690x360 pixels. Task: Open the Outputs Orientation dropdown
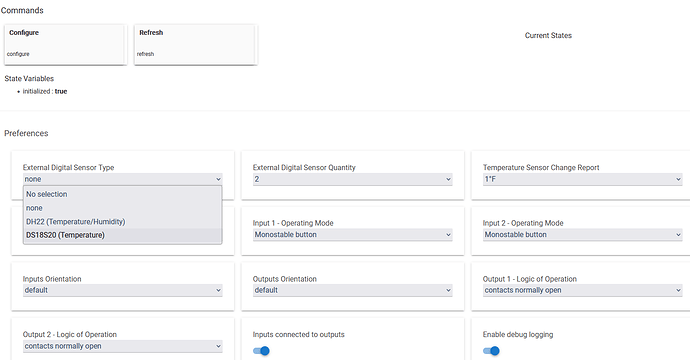coord(352,290)
